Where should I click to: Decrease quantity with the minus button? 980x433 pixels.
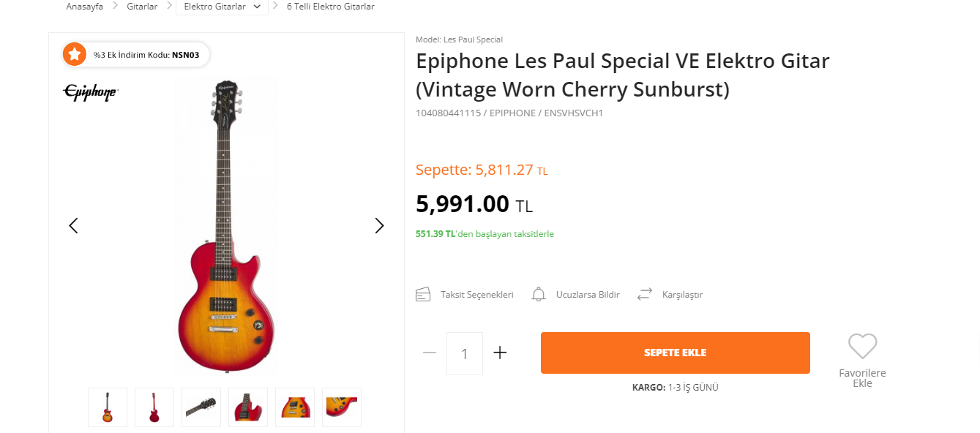[430, 353]
